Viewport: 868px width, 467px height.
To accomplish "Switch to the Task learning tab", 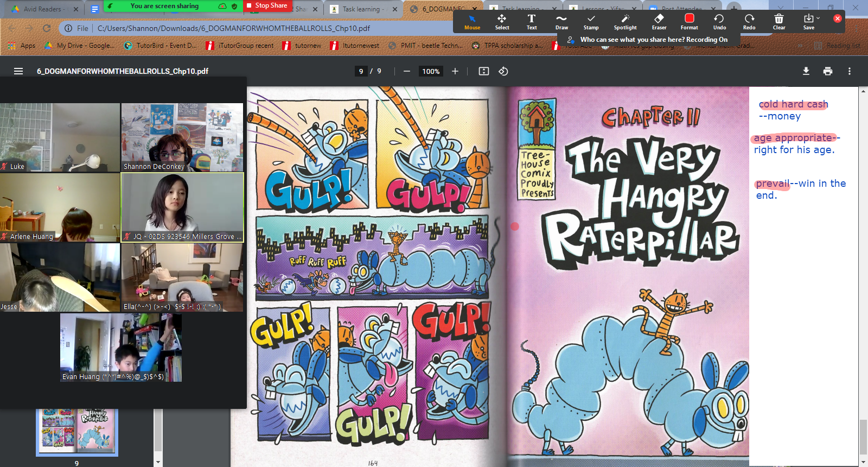I will 362,9.
